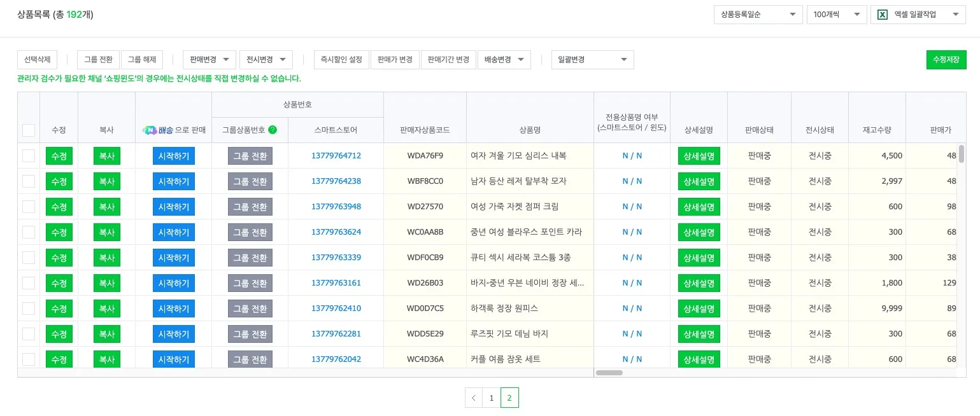Open product link 13779762042
Image resolution: width=980 pixels, height=416 pixels.
336,359
